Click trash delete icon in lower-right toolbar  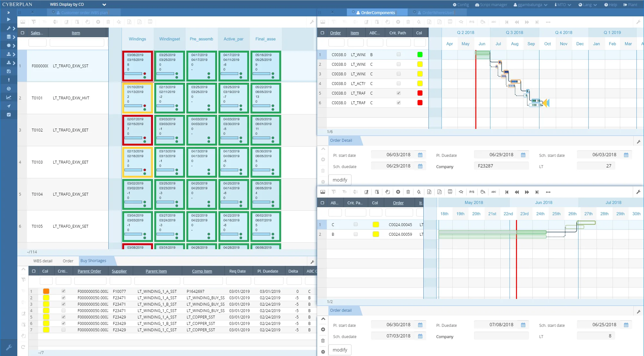pyautogui.click(x=408, y=192)
